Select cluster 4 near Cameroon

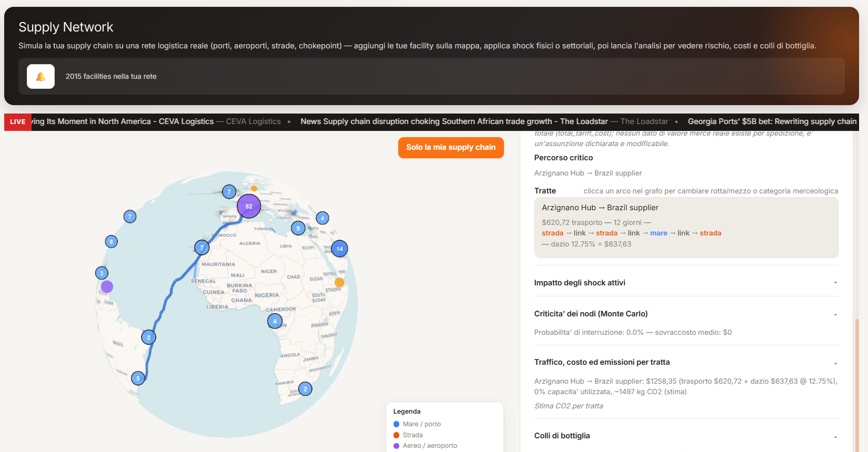coord(275,321)
